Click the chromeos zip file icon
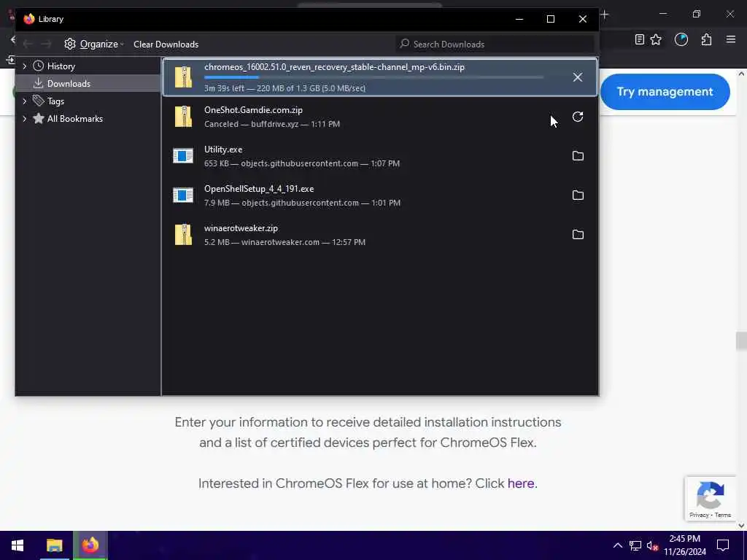Screen dimensions: 747x560 click(183, 77)
